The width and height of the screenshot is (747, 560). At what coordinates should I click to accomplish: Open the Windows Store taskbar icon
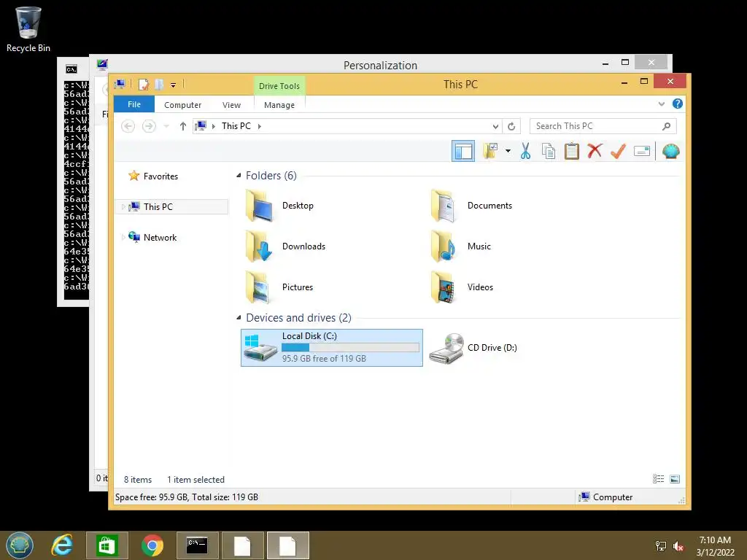[x=107, y=545]
